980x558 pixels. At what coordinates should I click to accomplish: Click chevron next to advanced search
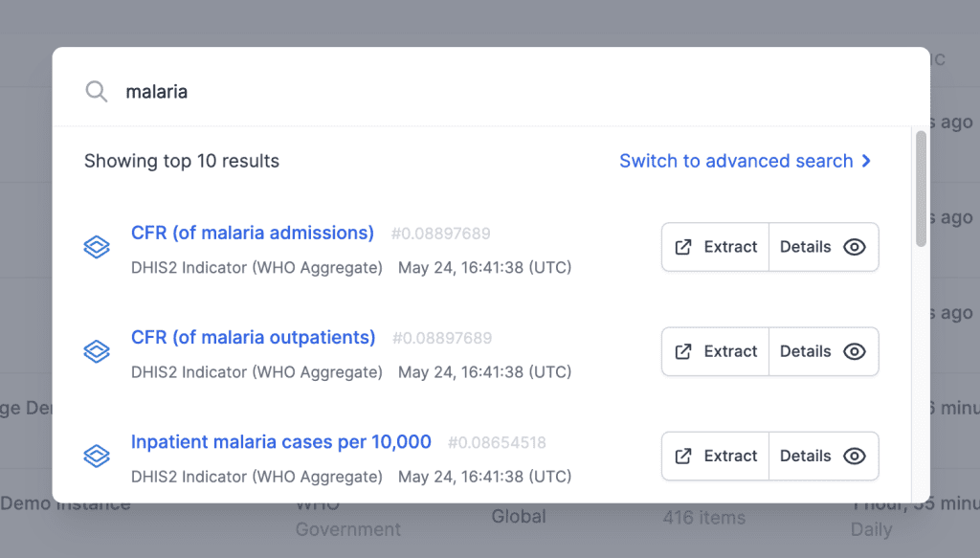click(866, 161)
